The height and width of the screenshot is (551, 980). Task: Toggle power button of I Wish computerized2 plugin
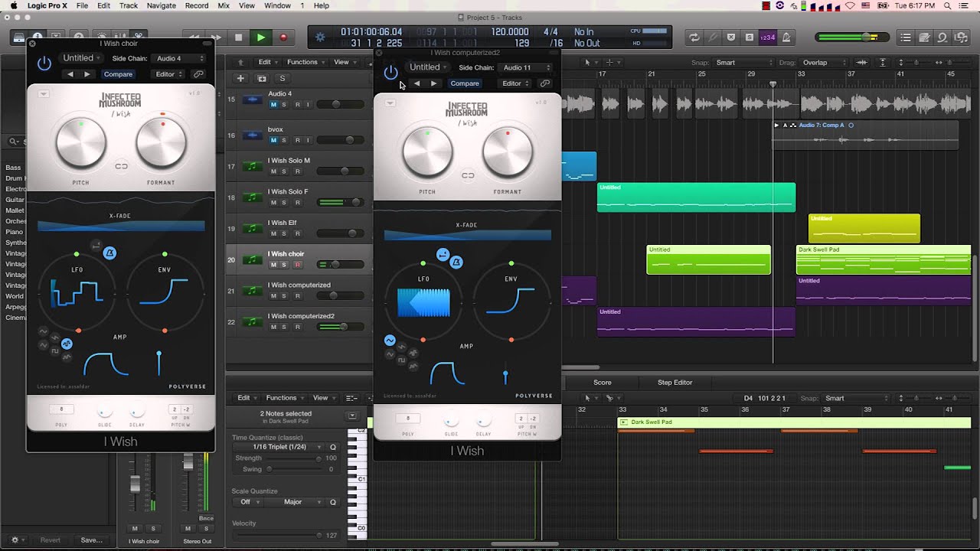tap(390, 73)
